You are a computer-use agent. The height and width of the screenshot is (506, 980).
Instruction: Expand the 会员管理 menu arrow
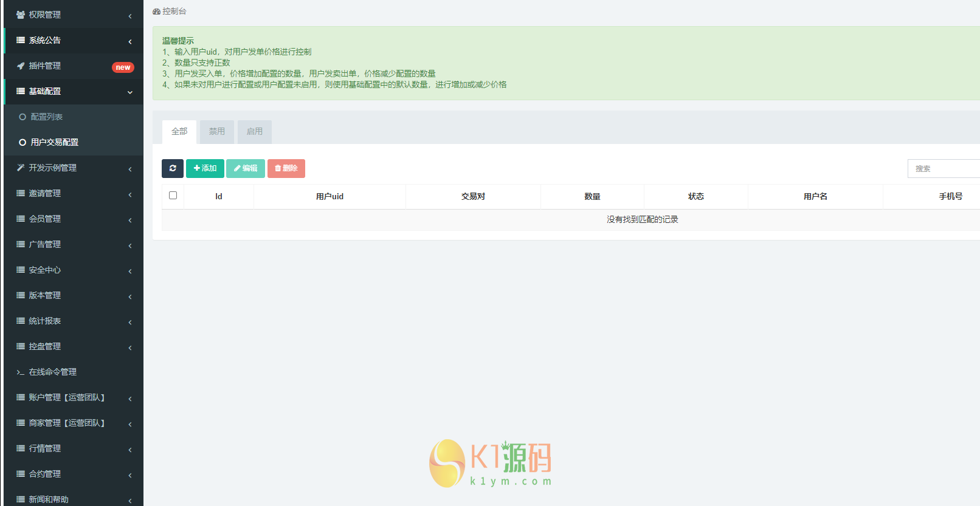point(130,220)
